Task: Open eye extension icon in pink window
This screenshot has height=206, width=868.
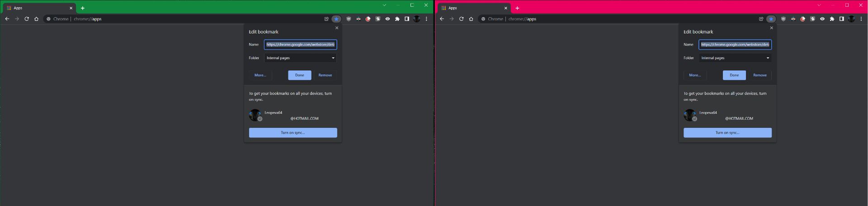Action: [x=822, y=19]
